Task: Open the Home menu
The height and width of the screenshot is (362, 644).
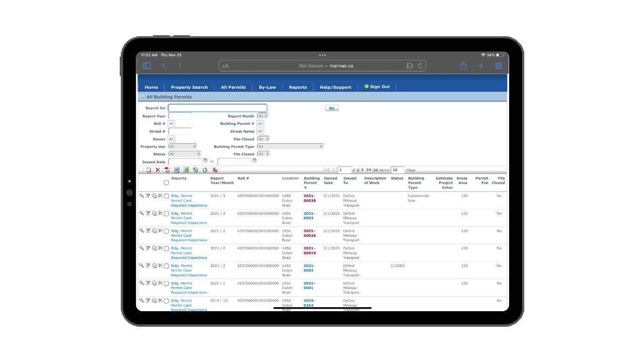Action: tap(151, 87)
